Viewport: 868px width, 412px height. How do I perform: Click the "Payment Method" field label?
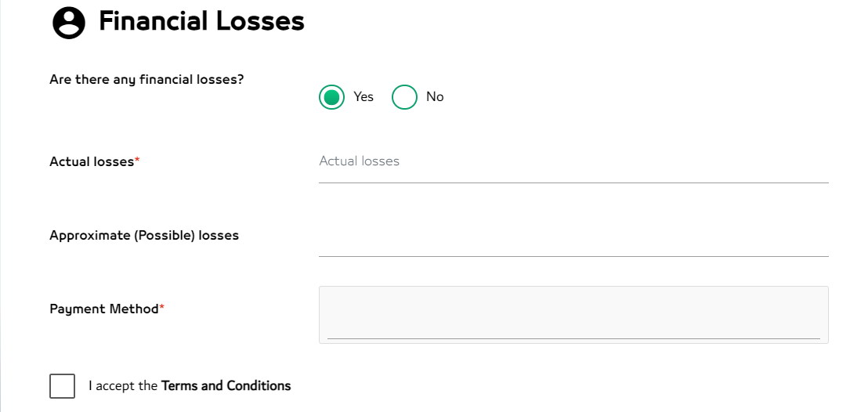click(103, 309)
